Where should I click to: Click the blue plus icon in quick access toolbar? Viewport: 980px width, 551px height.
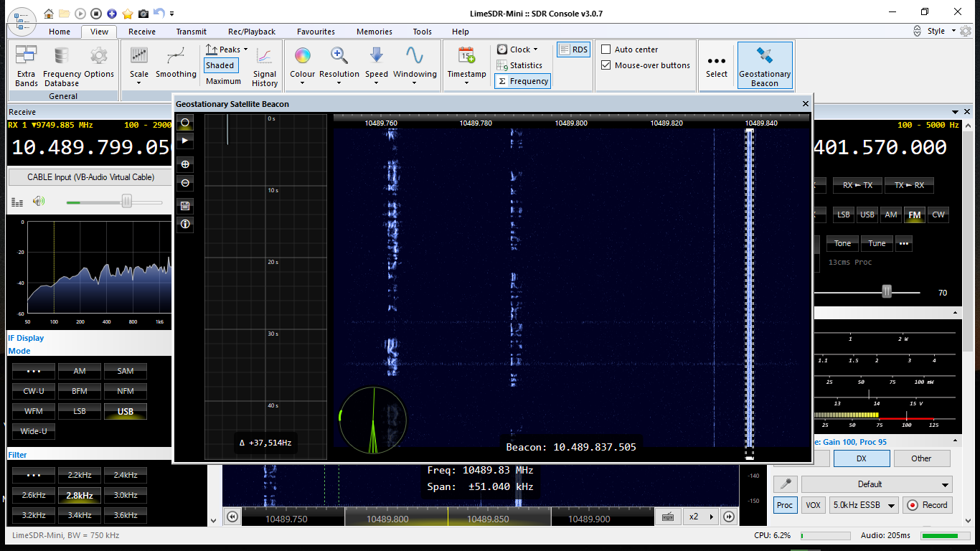[112, 14]
